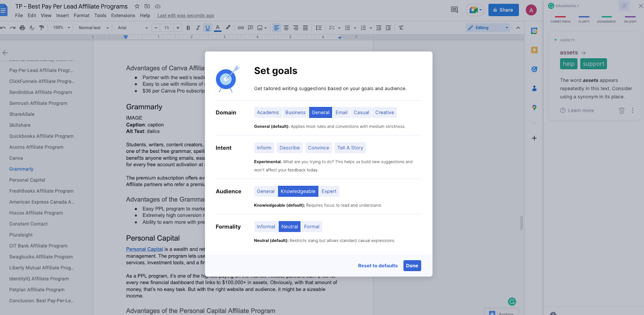This screenshot has width=644, height=315.
Task: Open the Editing mode dropdown
Action: [x=488, y=28]
